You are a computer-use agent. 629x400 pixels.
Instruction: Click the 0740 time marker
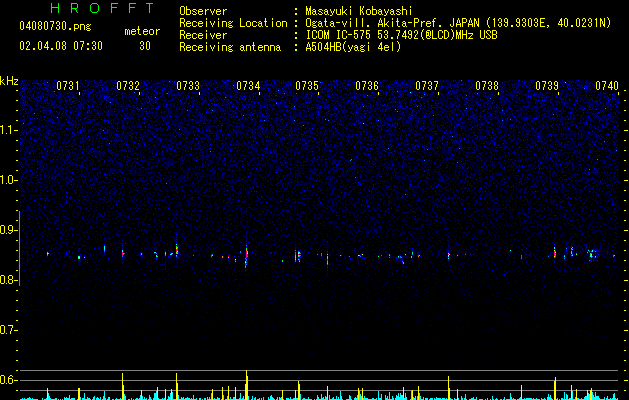pos(607,86)
